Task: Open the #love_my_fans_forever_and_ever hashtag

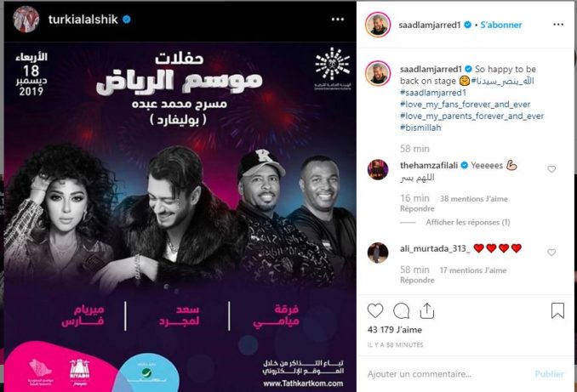Action: (x=466, y=105)
